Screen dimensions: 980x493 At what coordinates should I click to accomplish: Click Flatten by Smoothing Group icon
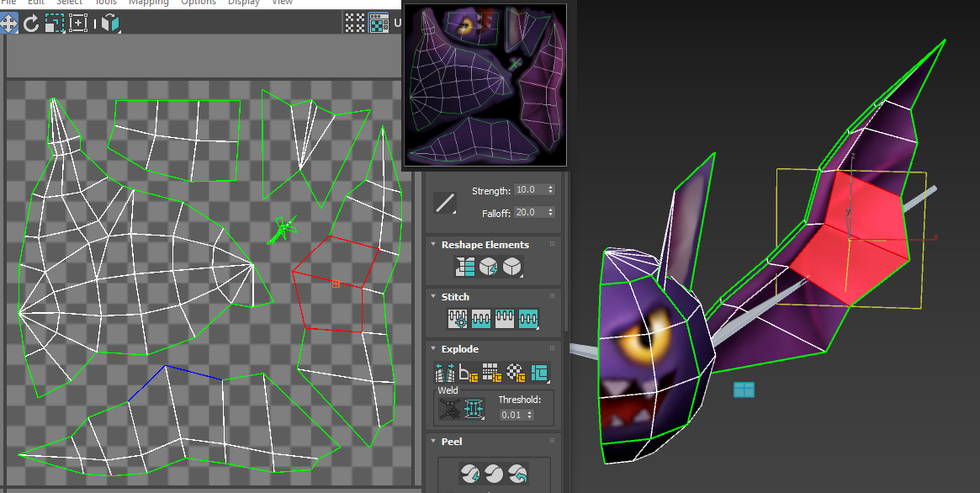tap(492, 373)
